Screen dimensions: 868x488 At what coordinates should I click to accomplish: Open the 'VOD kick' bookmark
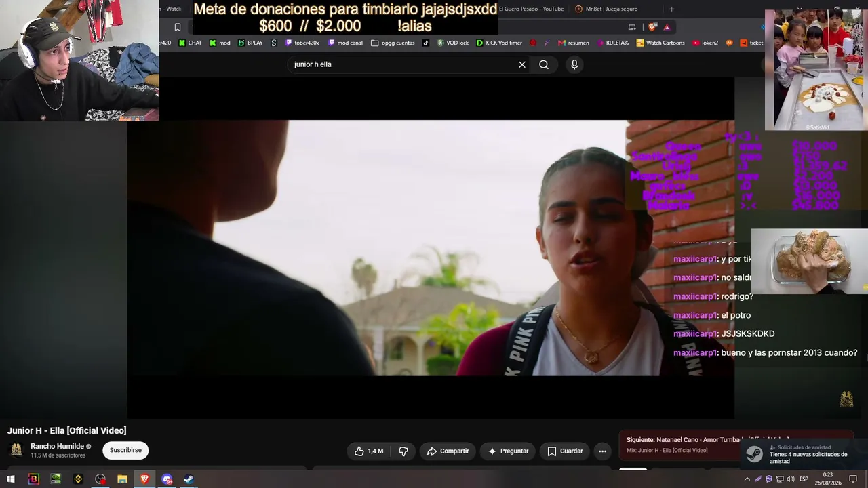point(453,43)
